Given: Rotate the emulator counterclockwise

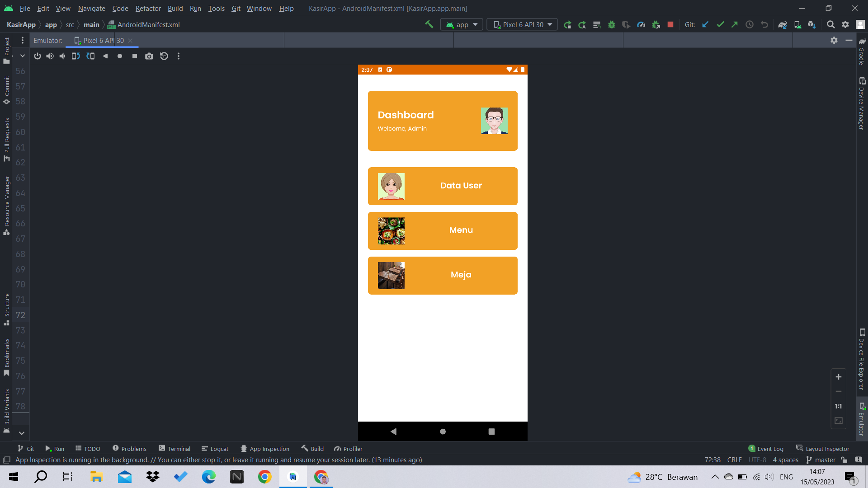Looking at the screenshot, I should click(x=75, y=56).
